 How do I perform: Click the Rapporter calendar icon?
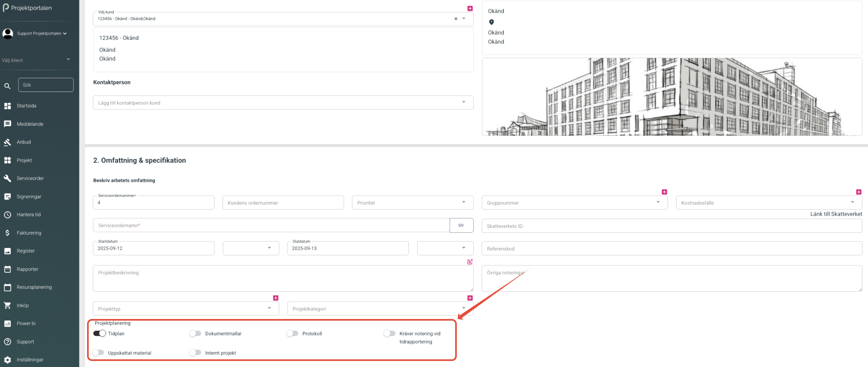tap(7, 269)
